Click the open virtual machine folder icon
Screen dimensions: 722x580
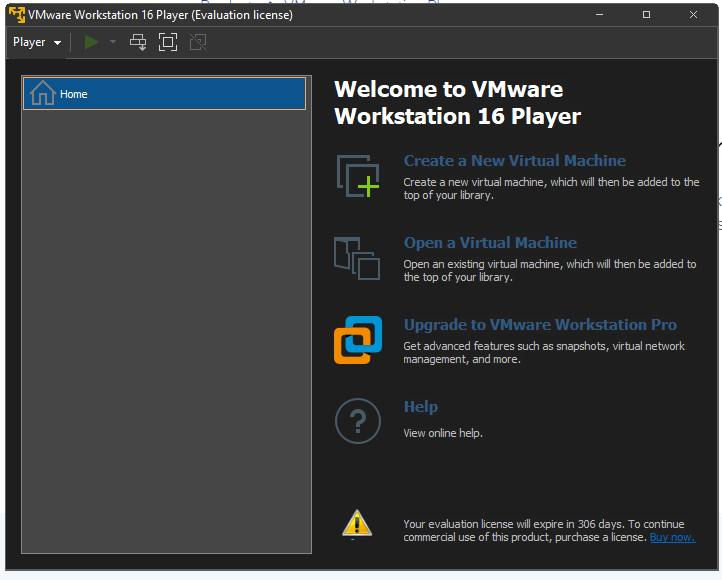coord(357,259)
